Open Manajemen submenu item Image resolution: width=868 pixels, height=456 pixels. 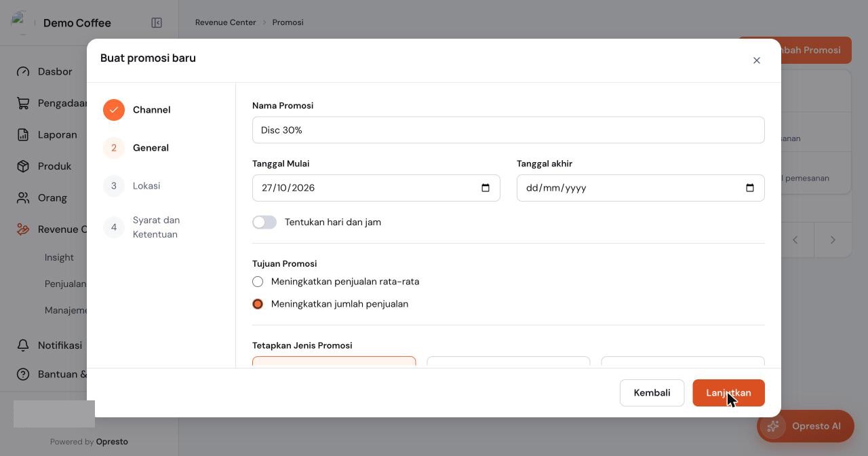pos(66,310)
